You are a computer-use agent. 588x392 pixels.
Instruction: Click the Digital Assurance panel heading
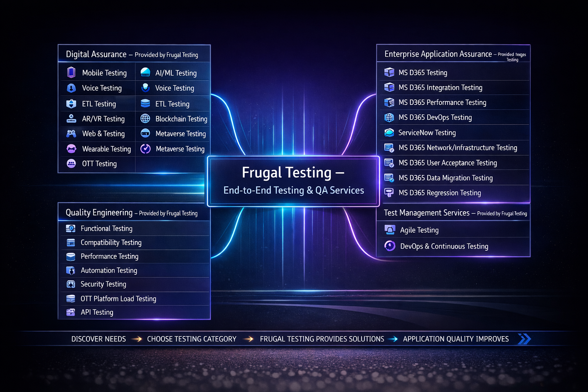(x=132, y=54)
